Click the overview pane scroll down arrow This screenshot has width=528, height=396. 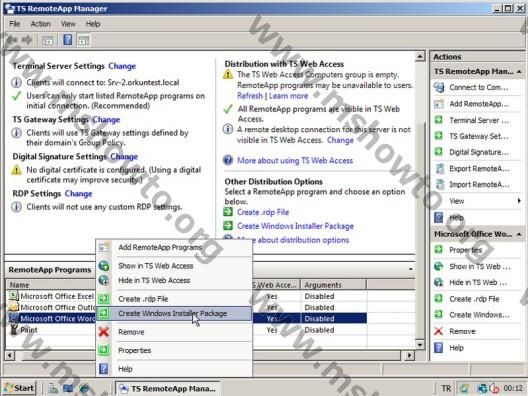420,344
